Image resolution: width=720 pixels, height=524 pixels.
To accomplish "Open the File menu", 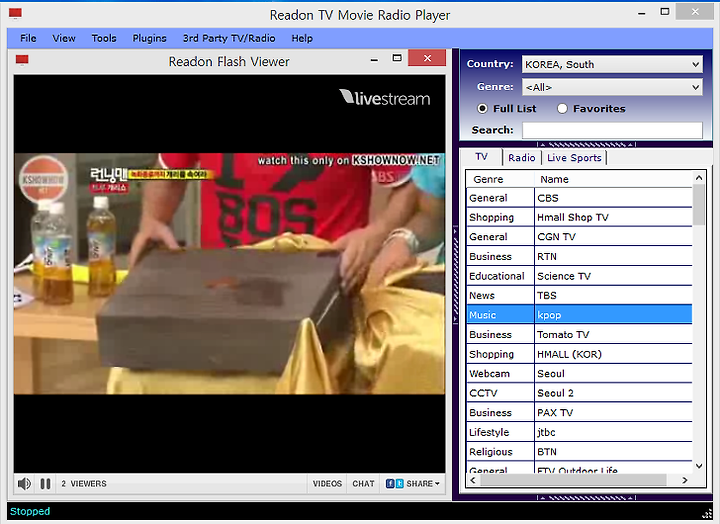I will pos(28,38).
